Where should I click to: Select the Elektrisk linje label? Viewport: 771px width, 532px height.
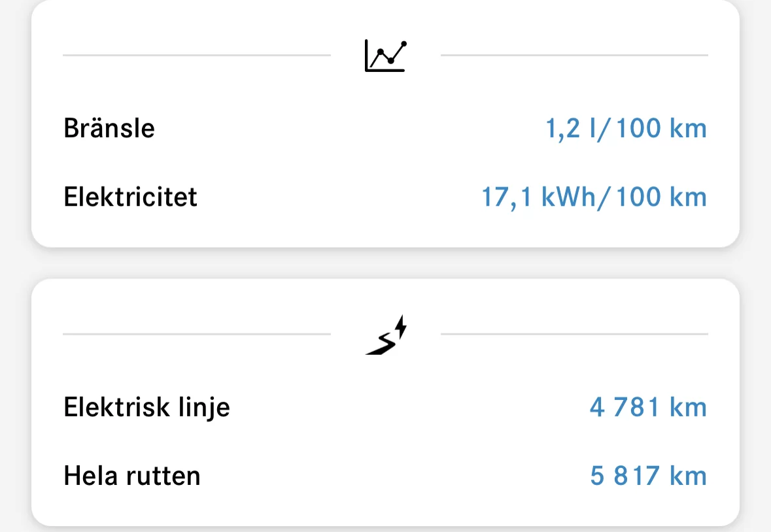[146, 408]
